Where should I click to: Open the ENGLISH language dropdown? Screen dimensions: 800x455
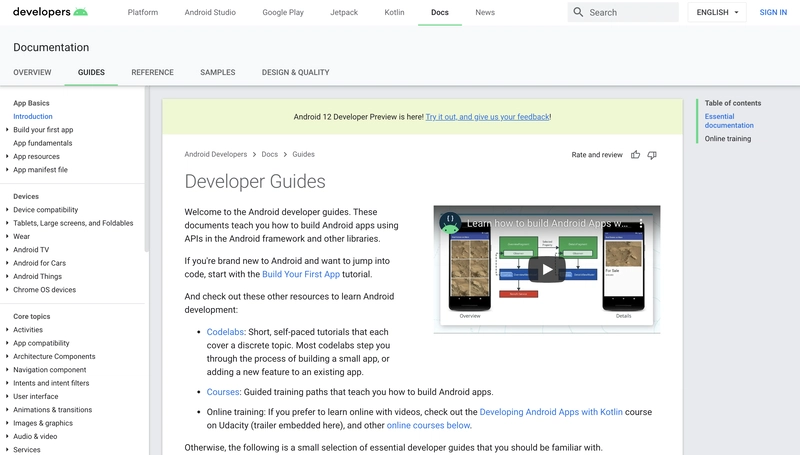tap(717, 12)
